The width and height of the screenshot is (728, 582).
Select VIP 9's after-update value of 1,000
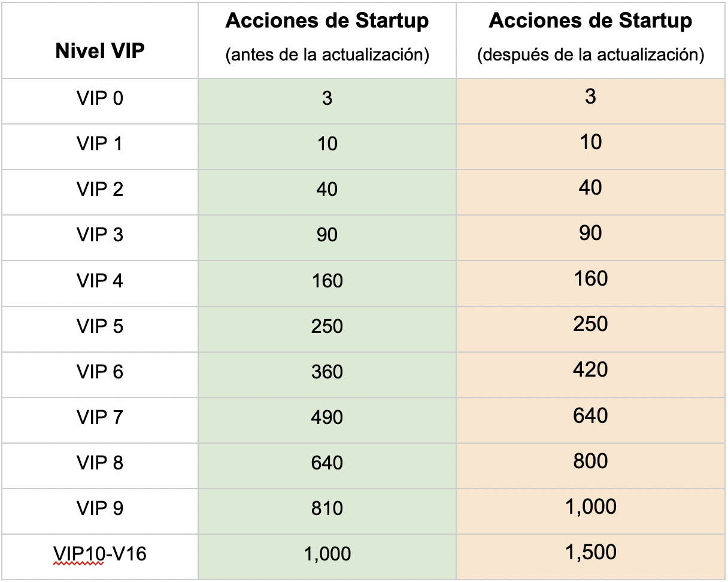(x=590, y=507)
